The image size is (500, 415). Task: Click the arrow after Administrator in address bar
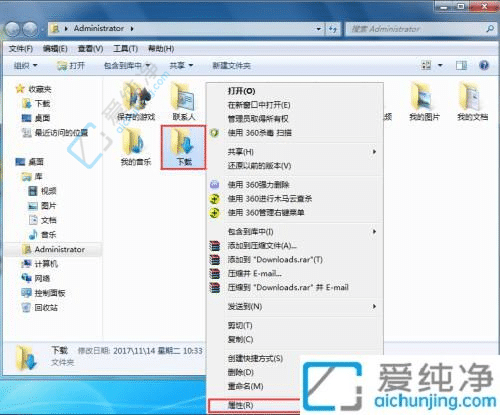pos(132,29)
